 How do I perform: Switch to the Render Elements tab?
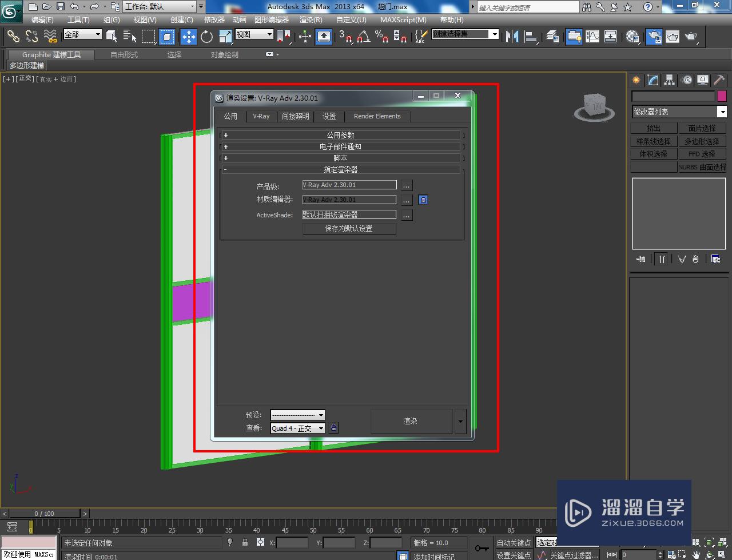click(377, 116)
